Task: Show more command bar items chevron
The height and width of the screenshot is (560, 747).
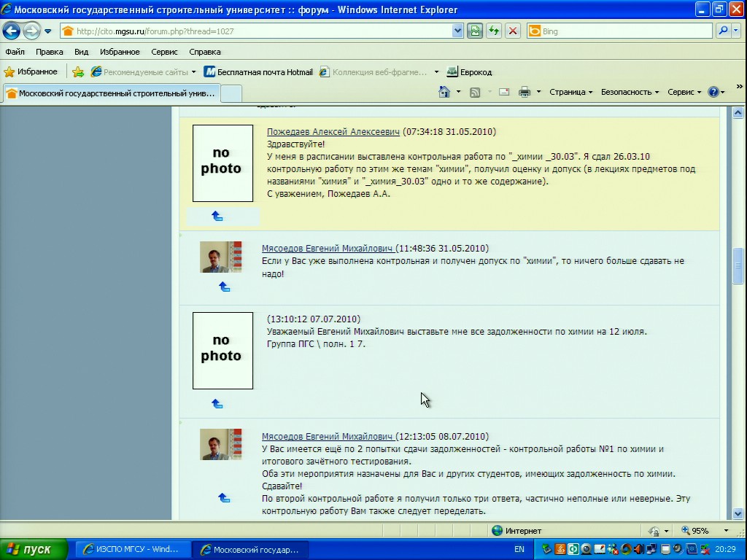Action: coord(740,86)
